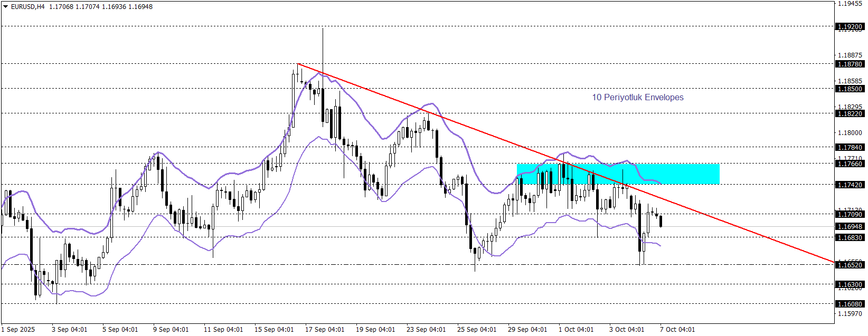Click the current price 1.16948 label
This screenshot has width=868, height=336.
click(850, 227)
